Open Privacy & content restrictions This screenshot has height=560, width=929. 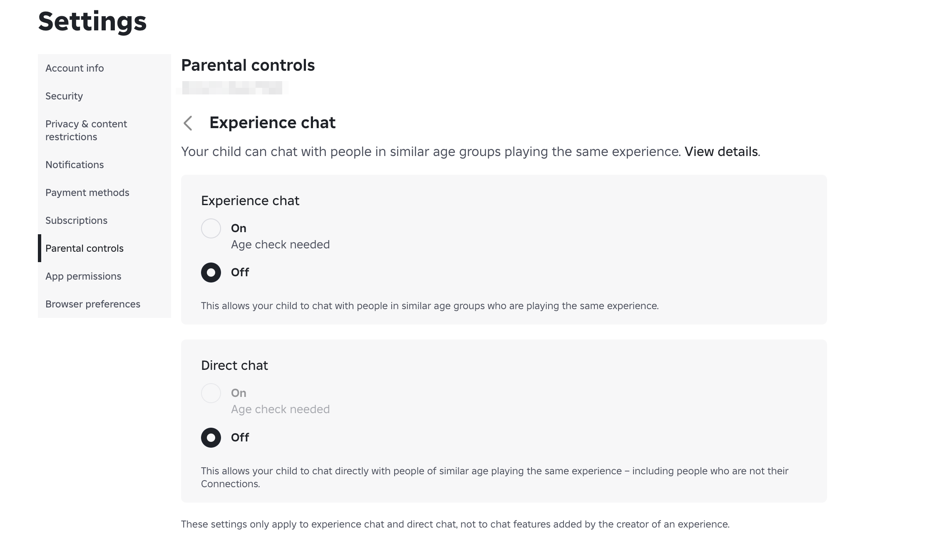[x=86, y=130]
